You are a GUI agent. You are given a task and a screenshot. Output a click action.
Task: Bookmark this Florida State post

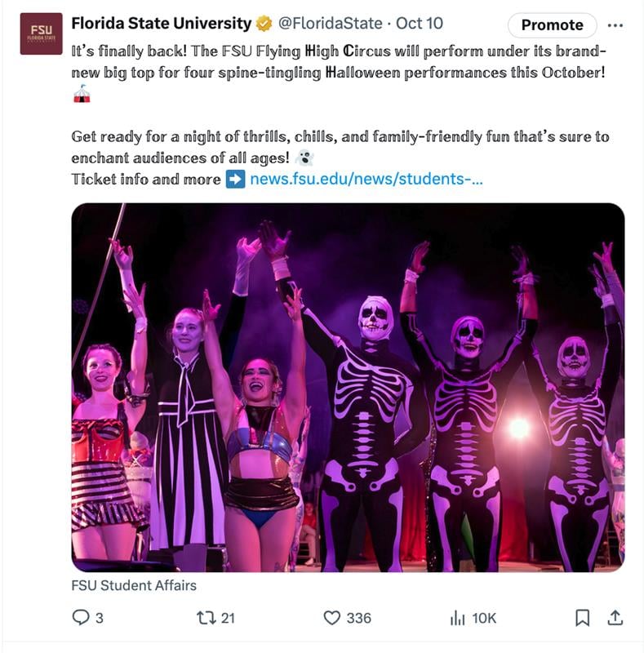[582, 618]
